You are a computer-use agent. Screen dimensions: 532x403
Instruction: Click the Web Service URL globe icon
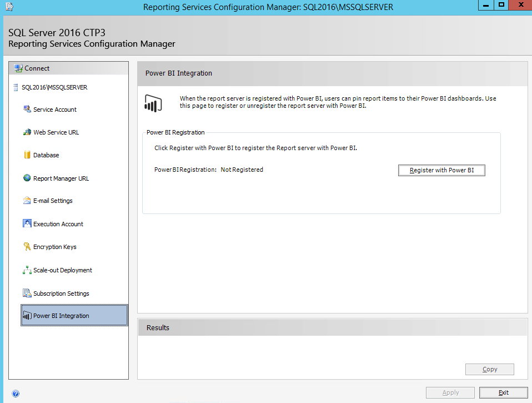pyautogui.click(x=27, y=132)
